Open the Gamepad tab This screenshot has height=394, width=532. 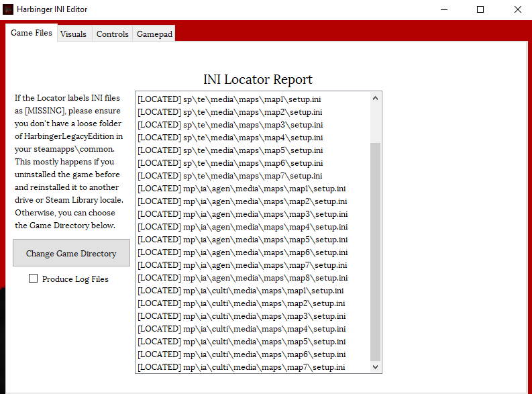pyautogui.click(x=154, y=34)
